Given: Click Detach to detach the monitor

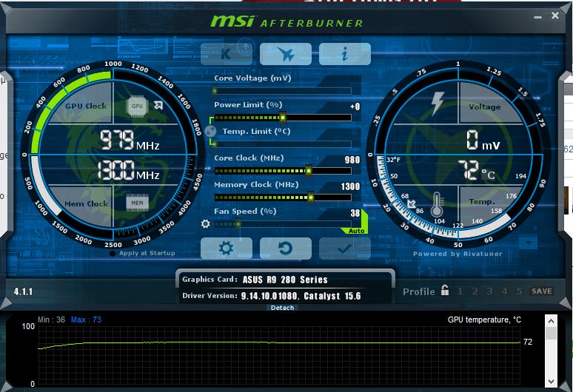Looking at the screenshot, I should tap(282, 308).
